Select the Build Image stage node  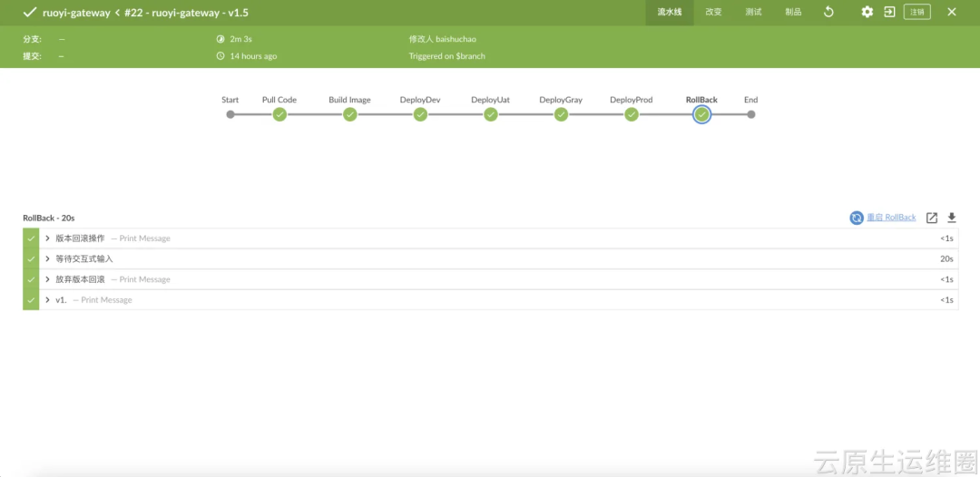coord(350,114)
